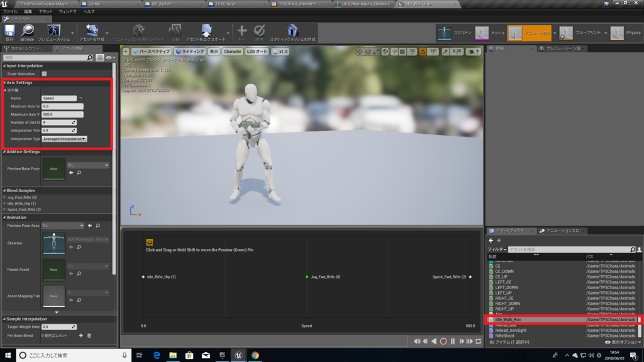Screen dimensions: 644x362
Task: Click the grid view options icon in details
Action: (x=100, y=58)
